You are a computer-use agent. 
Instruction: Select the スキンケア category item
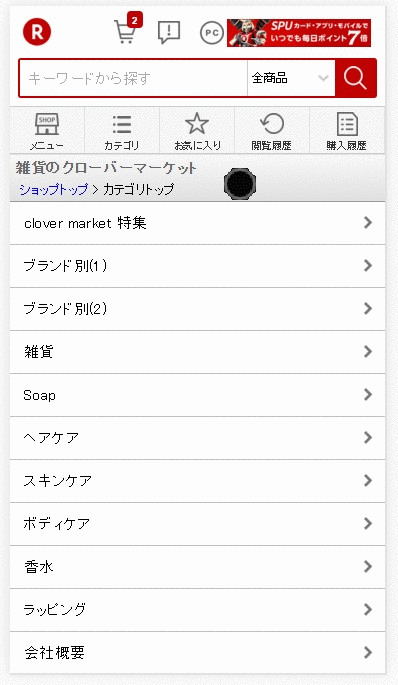(x=197, y=481)
